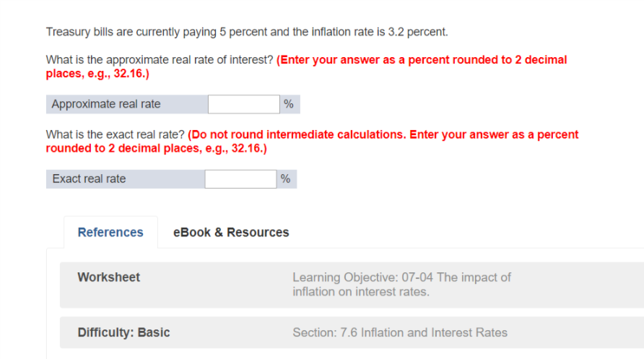
Task: Click the red "Enter your answer as a percent" hint
Action: tap(422, 60)
